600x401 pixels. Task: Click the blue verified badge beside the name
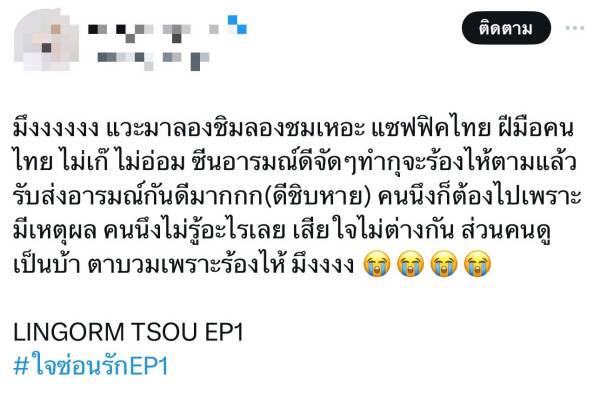237,24
